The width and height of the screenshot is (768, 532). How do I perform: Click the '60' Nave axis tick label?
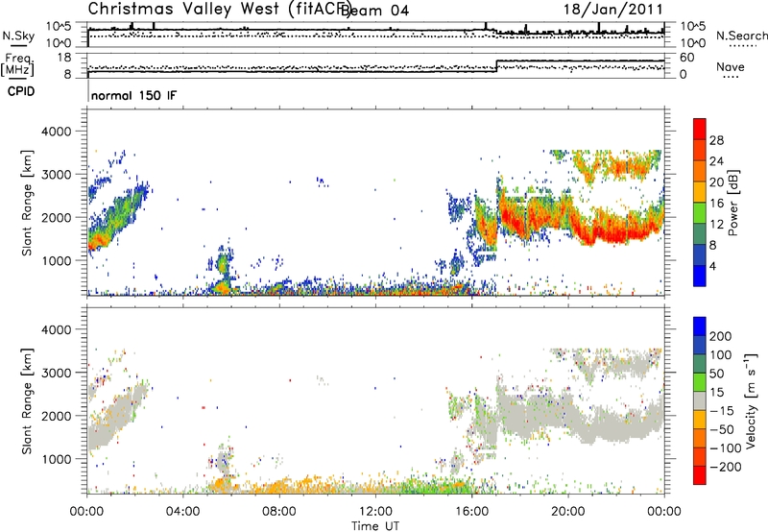pos(687,58)
